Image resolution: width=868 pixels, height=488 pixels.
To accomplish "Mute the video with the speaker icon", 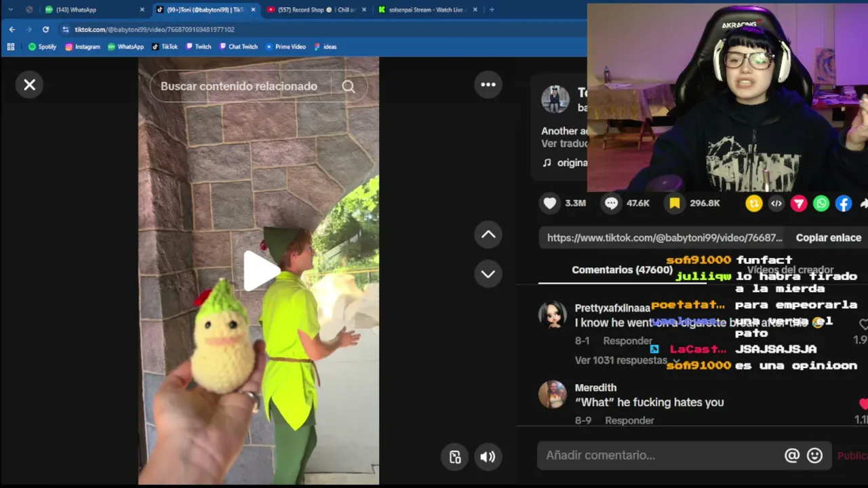I will [488, 457].
